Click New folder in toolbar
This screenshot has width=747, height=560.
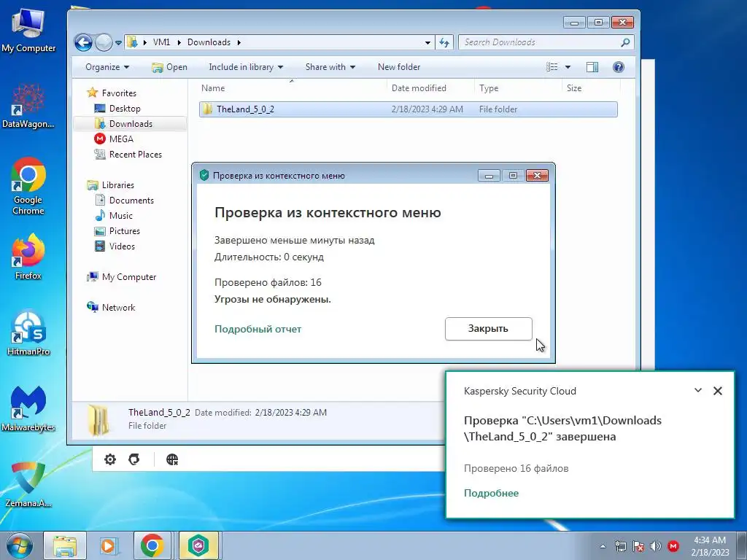tap(399, 67)
